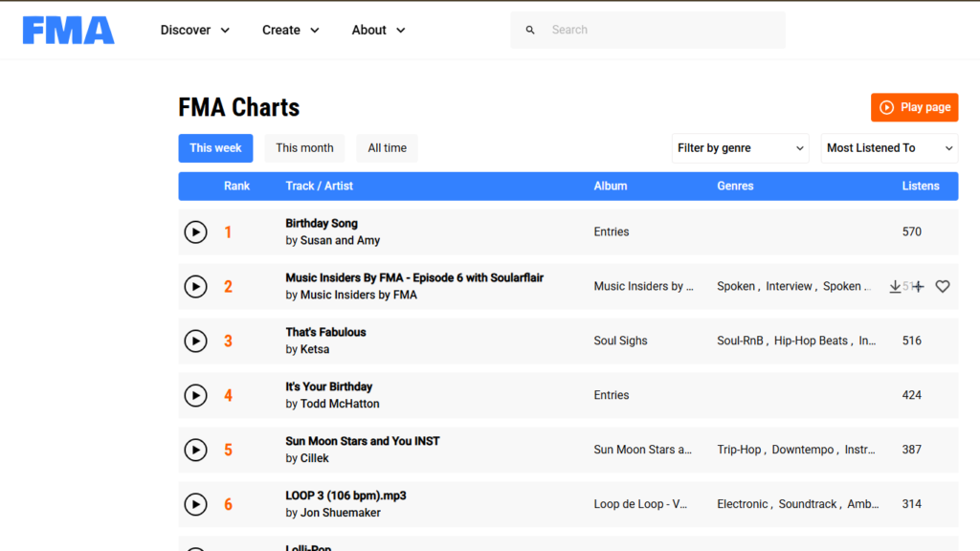The image size is (980, 551).
Task: Open artist Jon Shuemaker
Action: click(x=340, y=513)
